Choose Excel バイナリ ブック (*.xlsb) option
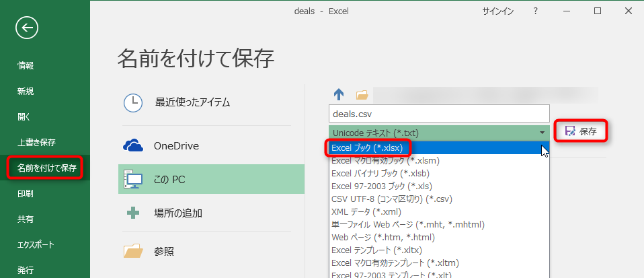 (x=439, y=173)
